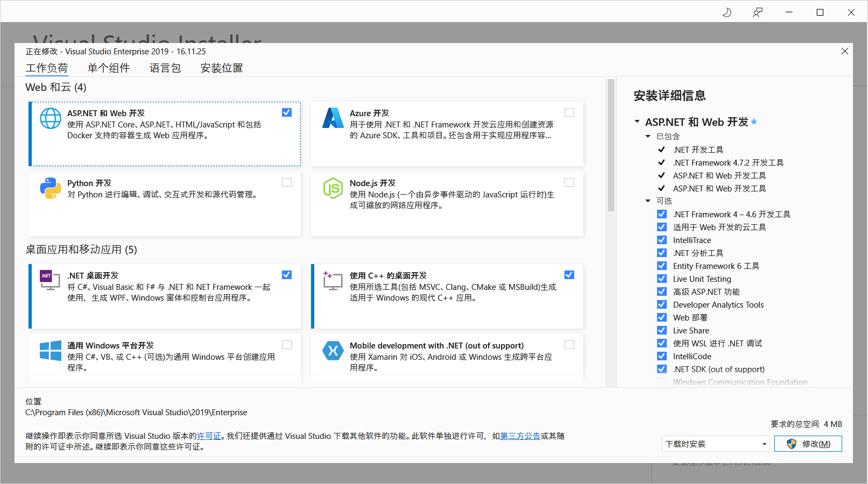Click the C++ desktop development icon
This screenshot has height=484, width=868.
click(333, 280)
